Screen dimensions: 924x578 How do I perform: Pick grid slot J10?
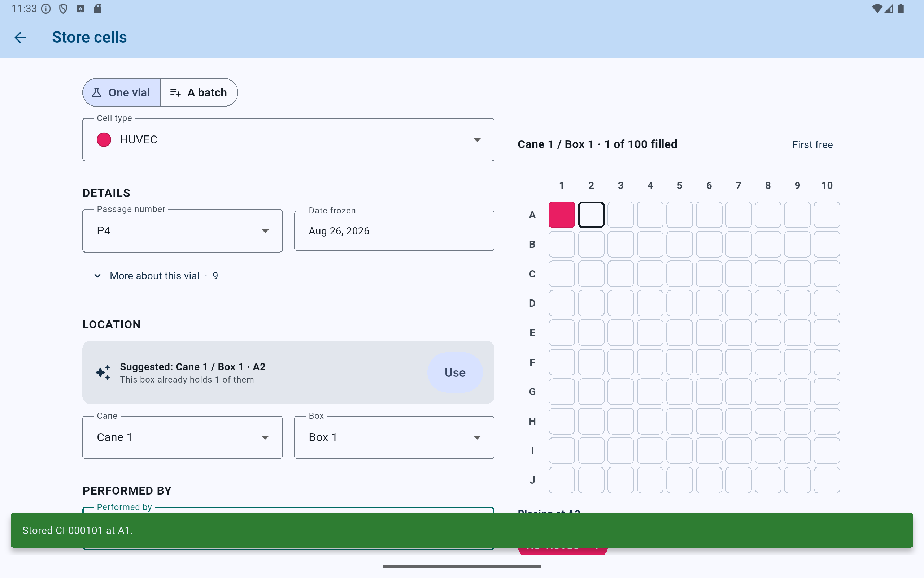tap(827, 480)
